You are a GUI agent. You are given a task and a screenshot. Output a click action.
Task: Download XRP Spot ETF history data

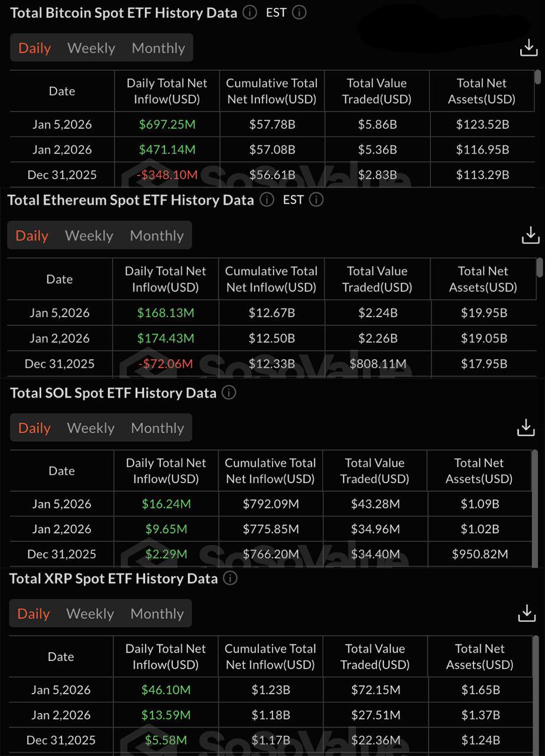coord(526,613)
